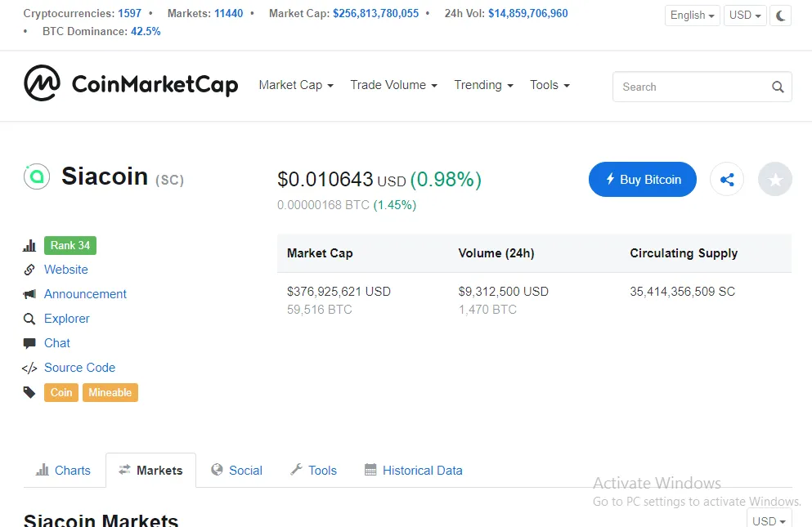Click Historical Data calendar icon
The width and height of the screenshot is (812, 527).
(370, 470)
